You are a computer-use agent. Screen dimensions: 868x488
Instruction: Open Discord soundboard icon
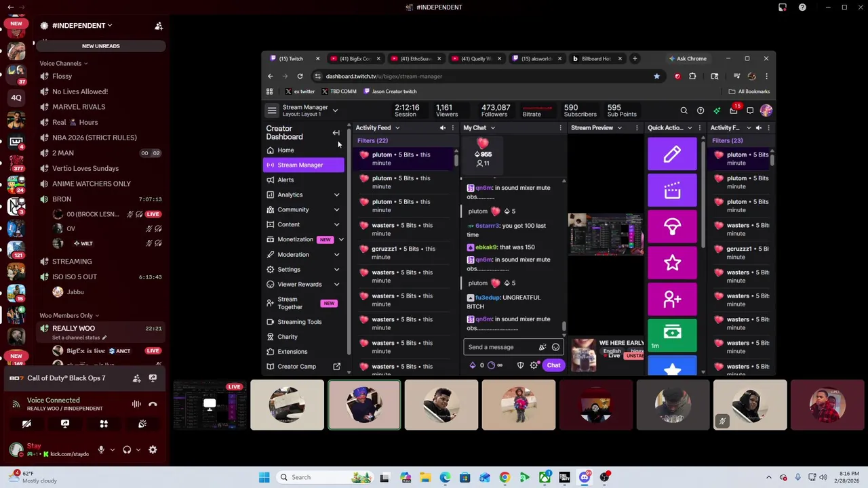point(142,424)
